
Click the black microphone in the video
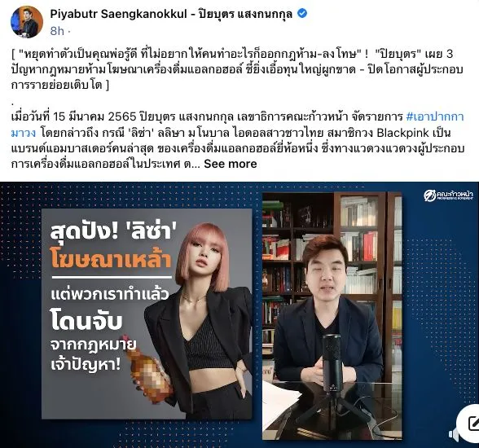tap(332, 362)
